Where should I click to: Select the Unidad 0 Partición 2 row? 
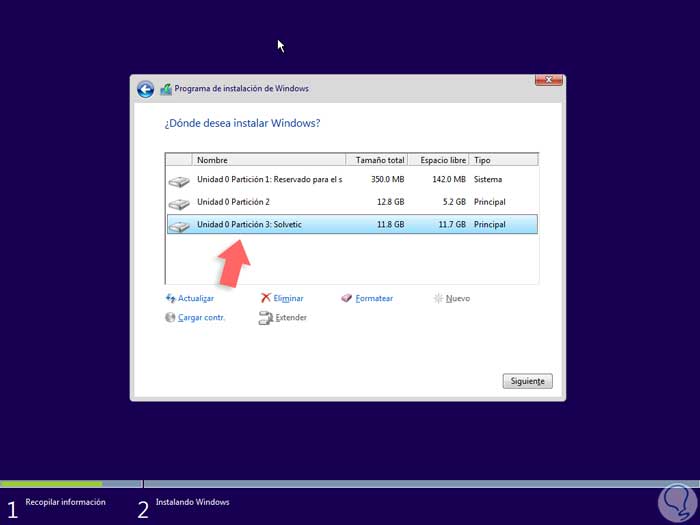(352, 202)
